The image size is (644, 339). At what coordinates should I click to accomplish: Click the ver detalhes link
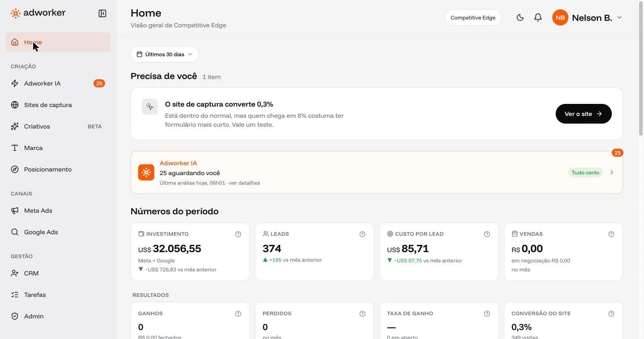(x=244, y=183)
